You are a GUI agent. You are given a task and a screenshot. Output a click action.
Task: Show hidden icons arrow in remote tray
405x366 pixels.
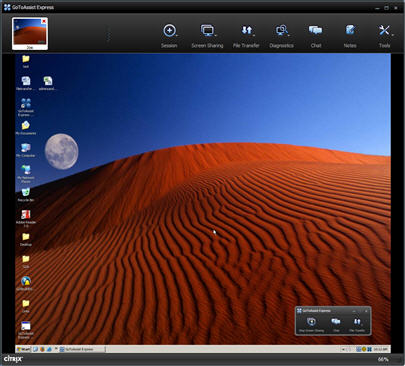click(343, 349)
